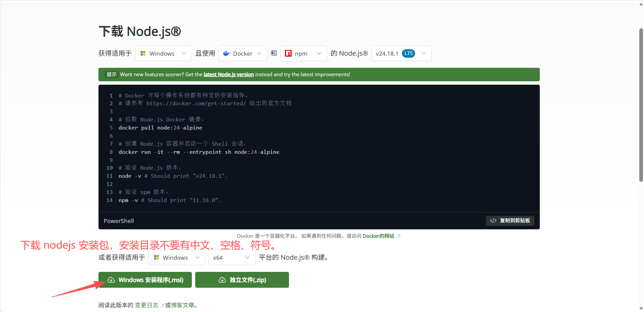
Task: Click the code line 'docker pull node:24-alpine'
Action: [x=160, y=128]
